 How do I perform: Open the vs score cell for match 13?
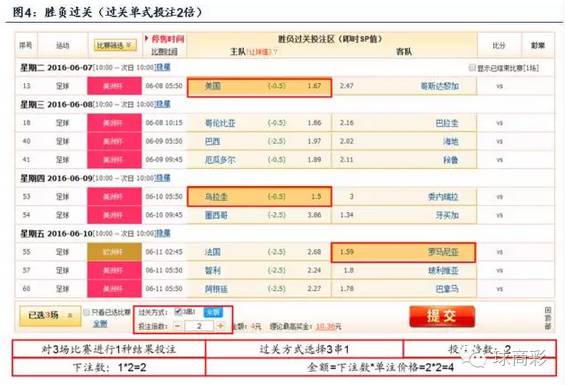click(499, 86)
